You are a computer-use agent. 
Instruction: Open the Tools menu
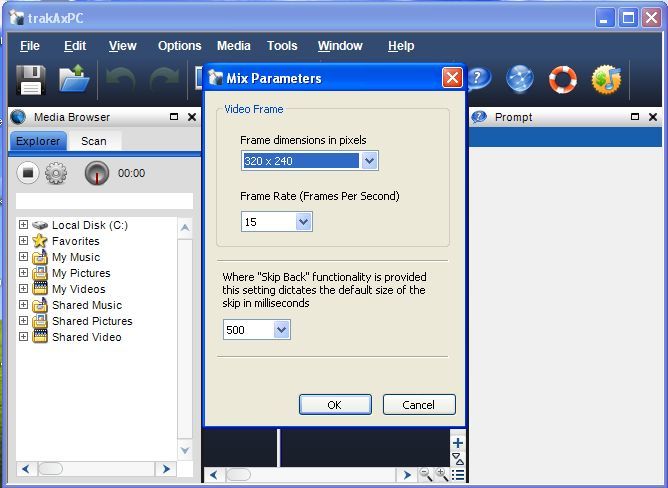point(282,46)
